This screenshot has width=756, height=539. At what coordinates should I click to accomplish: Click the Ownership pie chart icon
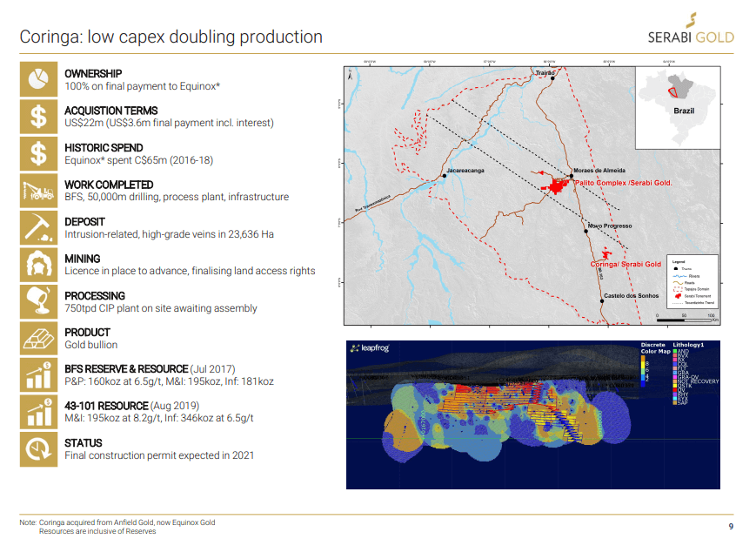pos(38,79)
